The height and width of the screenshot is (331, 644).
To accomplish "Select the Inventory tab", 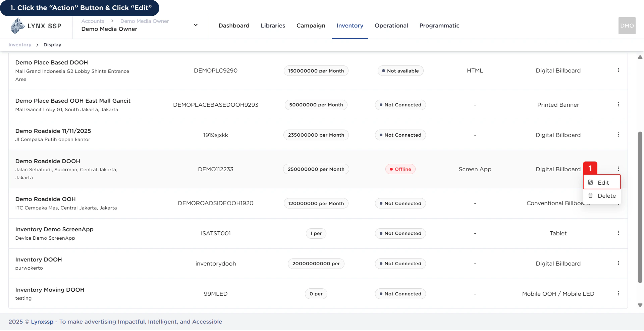I will tap(350, 26).
